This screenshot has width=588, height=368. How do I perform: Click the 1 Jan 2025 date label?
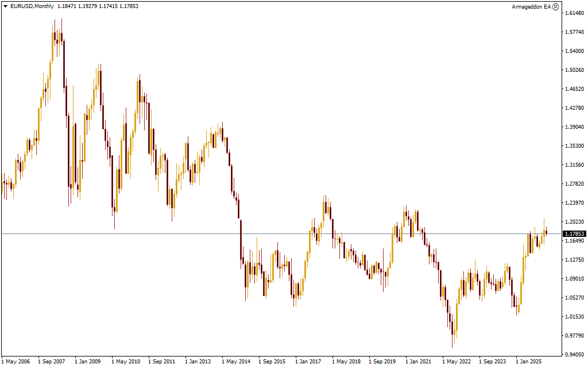point(528,362)
